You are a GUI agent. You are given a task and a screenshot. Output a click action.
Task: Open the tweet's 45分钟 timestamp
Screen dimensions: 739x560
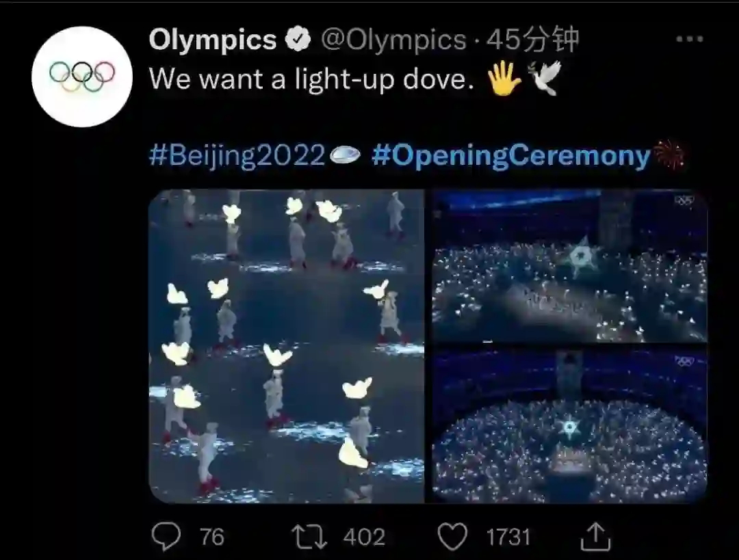[x=532, y=41]
